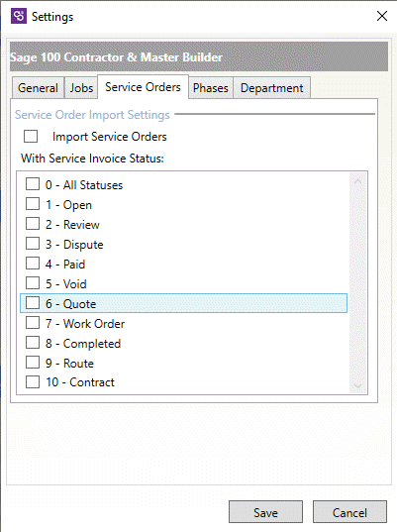Tick the 5 - Void checkbox
The width and height of the screenshot is (397, 532).
point(33,283)
